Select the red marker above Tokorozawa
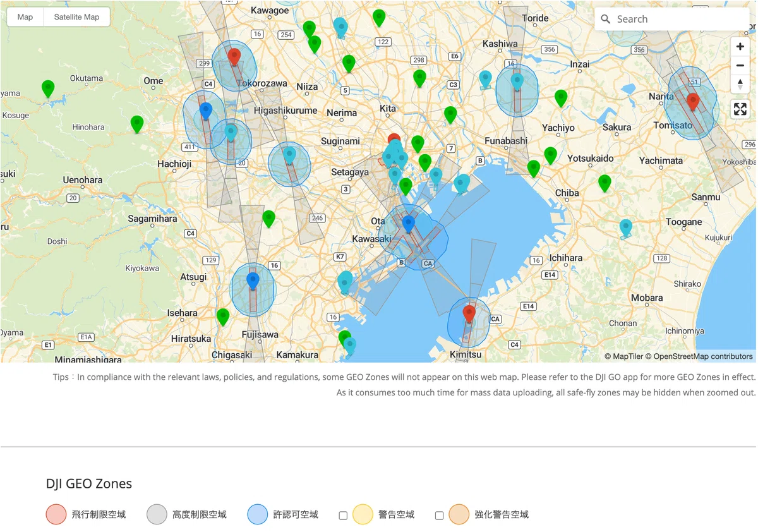Screen dimensions: 758x532 point(234,57)
